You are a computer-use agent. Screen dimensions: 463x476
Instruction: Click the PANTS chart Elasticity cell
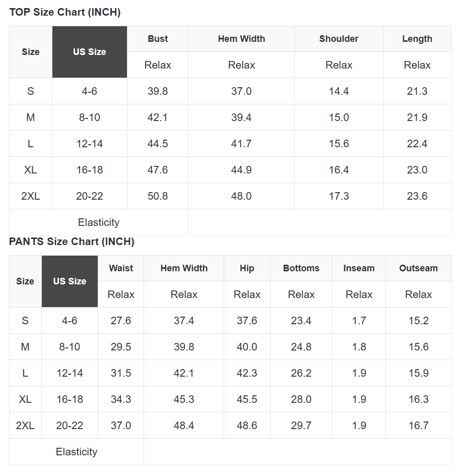click(x=77, y=452)
